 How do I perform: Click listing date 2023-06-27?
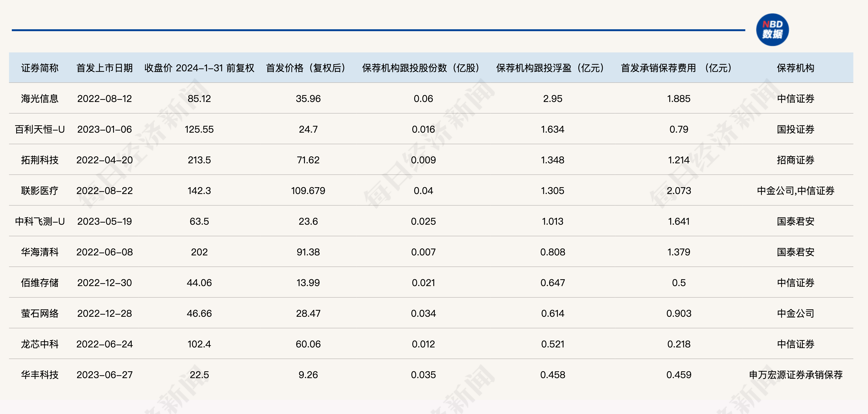coord(105,375)
